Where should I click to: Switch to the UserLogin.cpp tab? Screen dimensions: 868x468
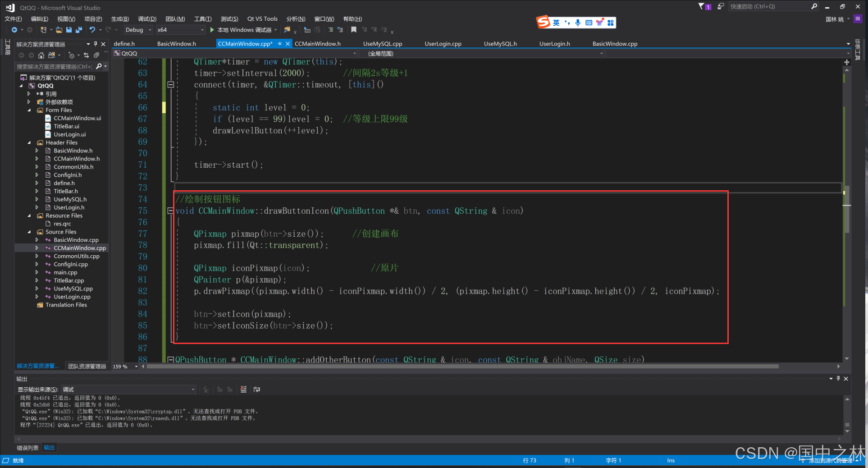point(443,44)
